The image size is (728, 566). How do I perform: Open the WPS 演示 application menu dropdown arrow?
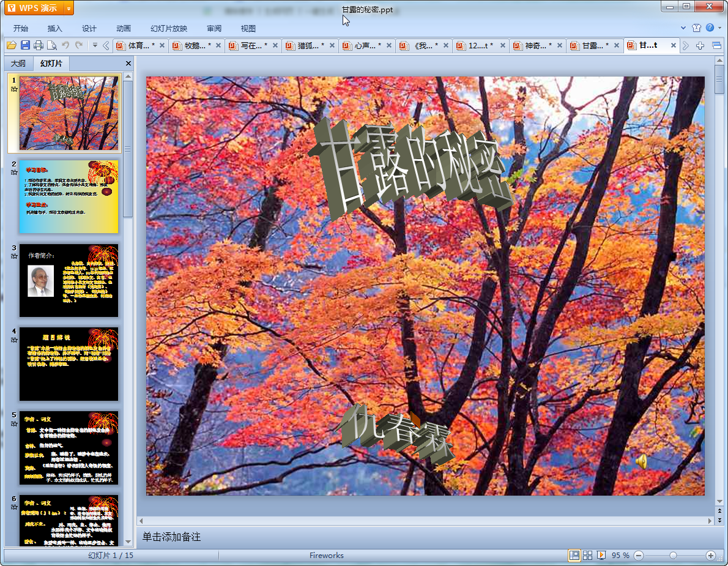point(69,9)
